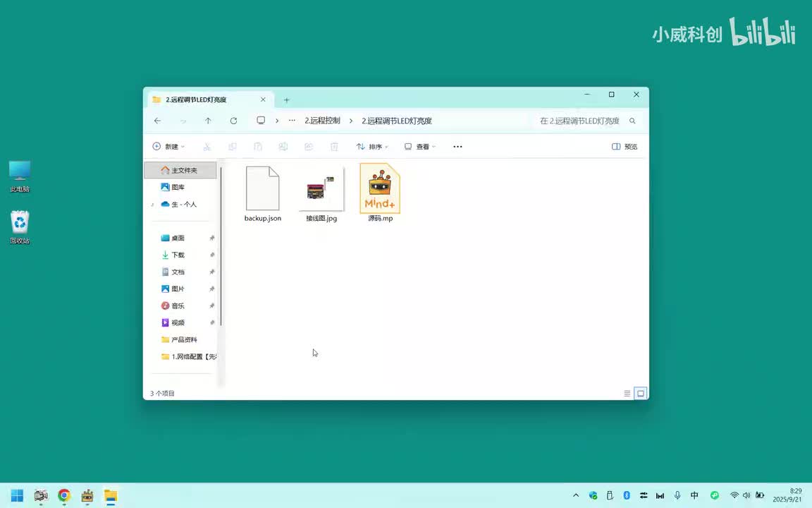Expand chevron after 2.远程控制 breadcrumb
Image resolution: width=812 pixels, height=508 pixels.
coord(351,121)
